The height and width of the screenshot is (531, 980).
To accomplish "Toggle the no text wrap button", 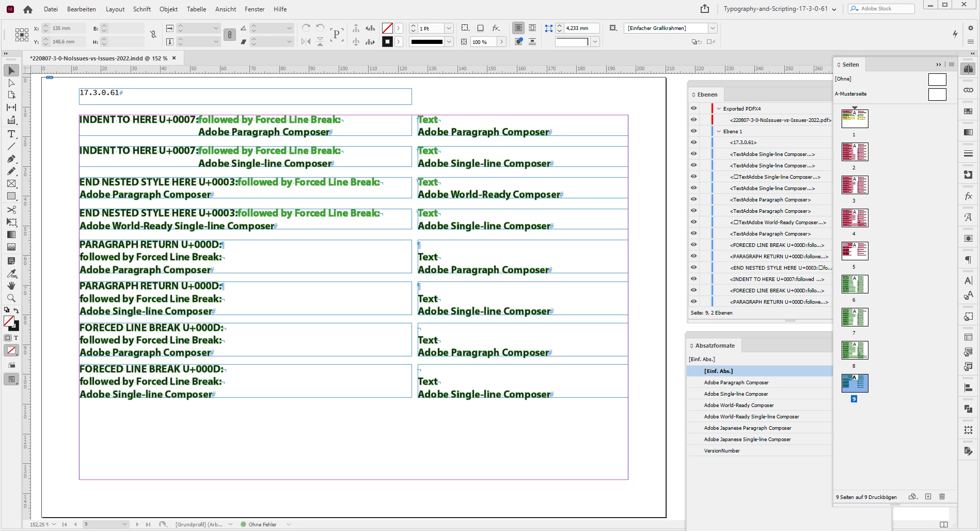I will [x=518, y=28].
